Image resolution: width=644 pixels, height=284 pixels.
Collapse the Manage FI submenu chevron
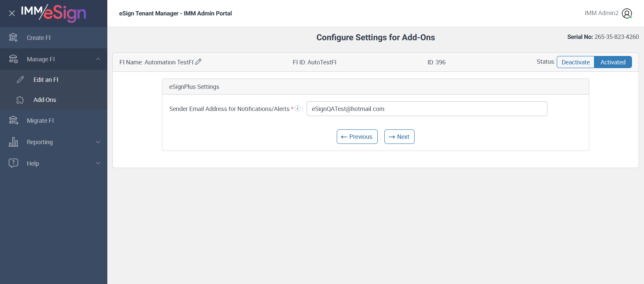[98, 59]
